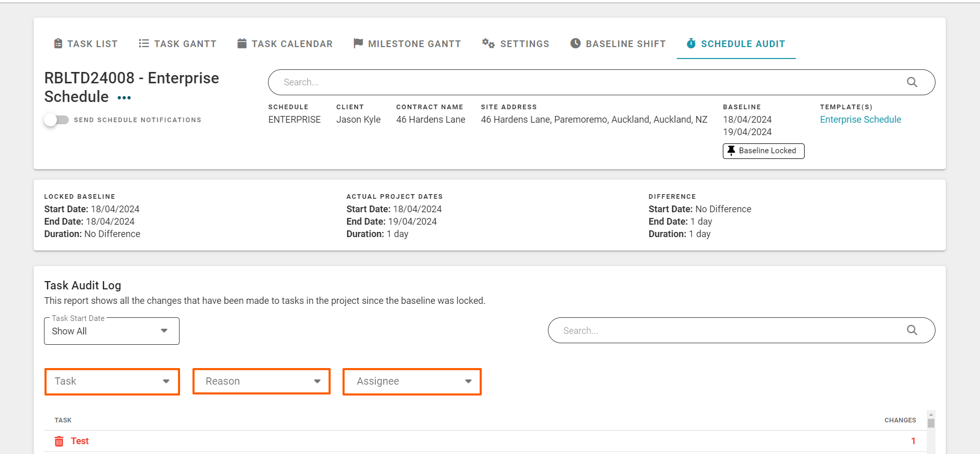Expand the Assignee filter dropdown
The width and height of the screenshot is (980, 454).
coord(412,382)
